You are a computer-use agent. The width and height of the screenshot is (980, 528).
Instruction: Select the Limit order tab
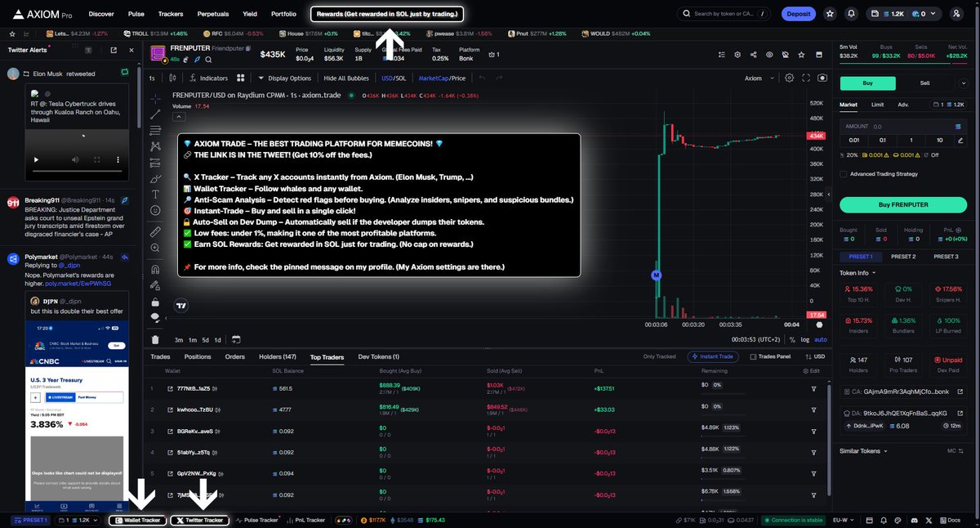[877, 105]
